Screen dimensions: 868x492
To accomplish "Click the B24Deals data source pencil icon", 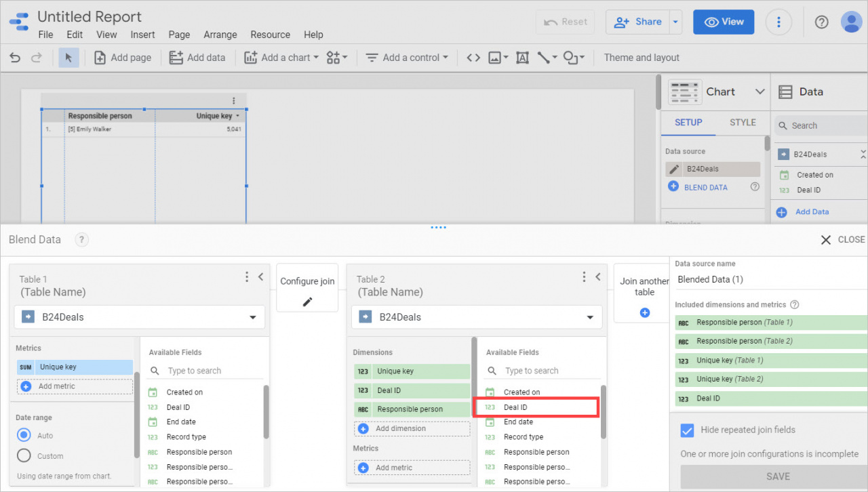I will [x=675, y=169].
